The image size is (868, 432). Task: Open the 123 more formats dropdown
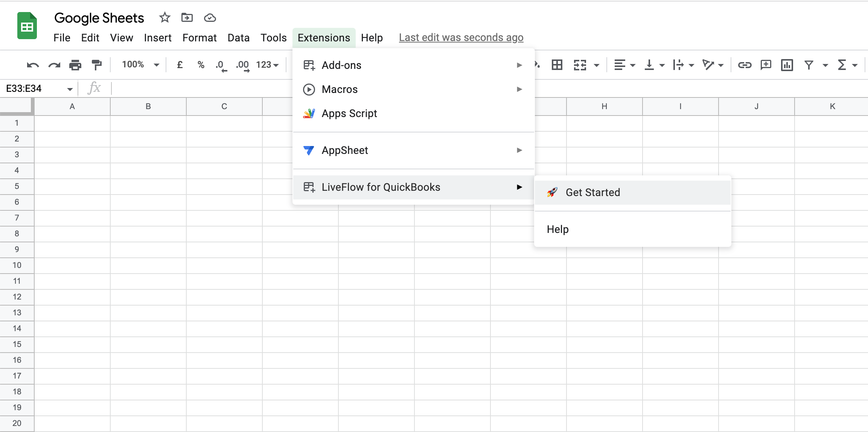267,65
